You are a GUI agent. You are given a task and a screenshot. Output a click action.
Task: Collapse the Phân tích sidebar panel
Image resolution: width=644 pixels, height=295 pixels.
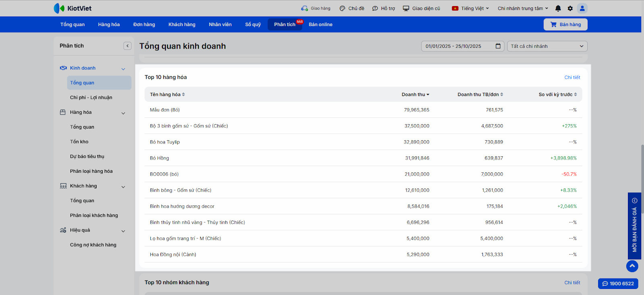(x=127, y=46)
